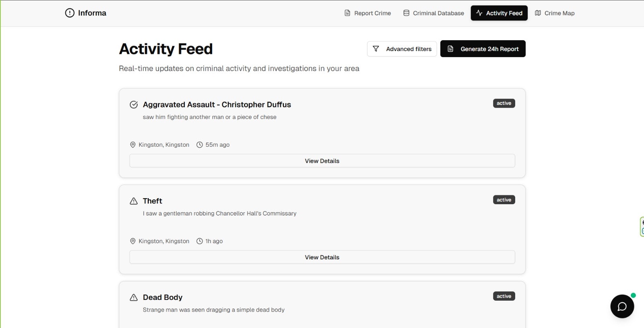Click the map icon beside Crime Map
The image size is (644, 328).
pyautogui.click(x=538, y=13)
